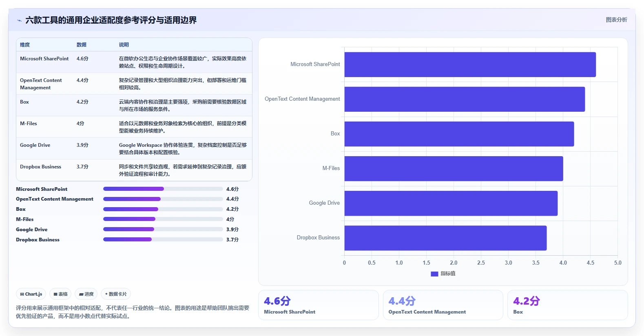
Task: Click the description starting 云端内容协作
Action: pos(183,106)
